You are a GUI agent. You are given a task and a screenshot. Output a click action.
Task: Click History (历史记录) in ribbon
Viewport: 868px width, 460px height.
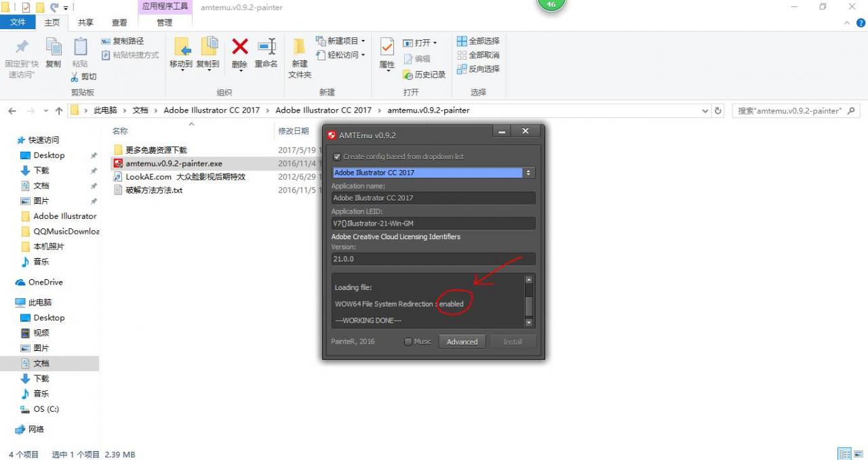(425, 75)
